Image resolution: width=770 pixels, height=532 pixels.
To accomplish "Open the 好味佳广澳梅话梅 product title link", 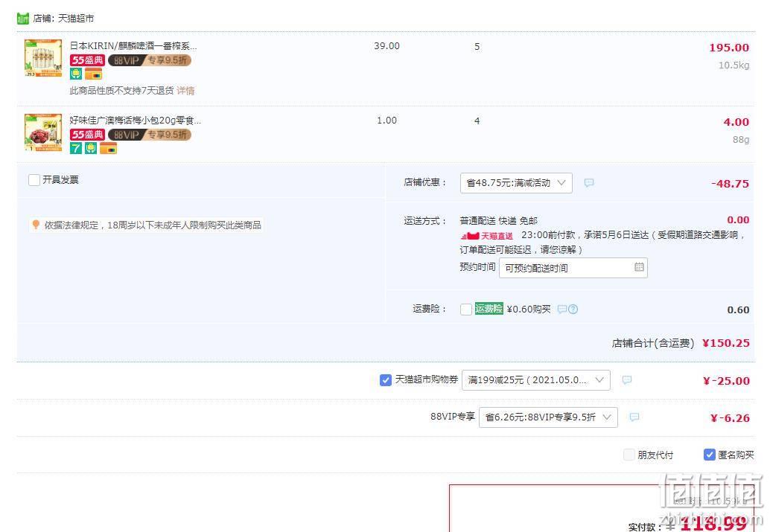I will [x=135, y=121].
